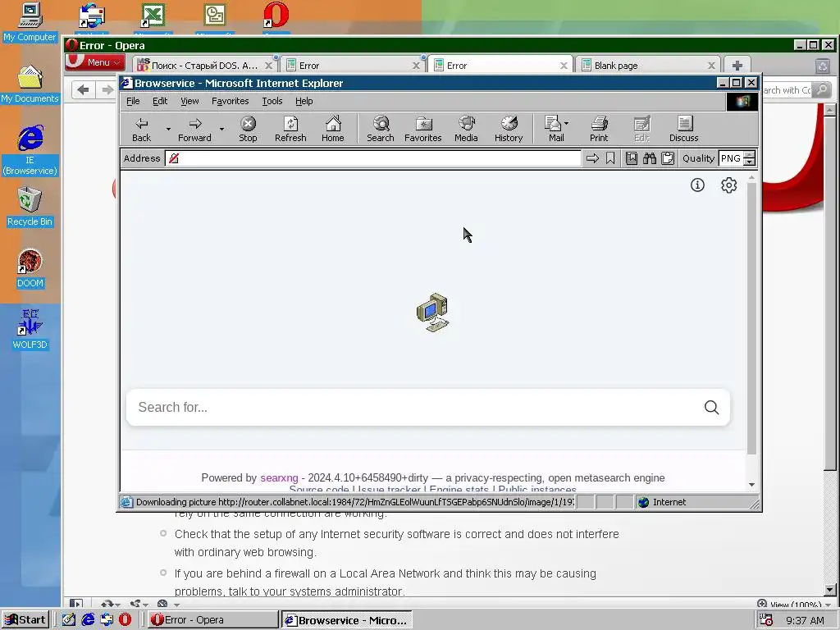Open the Favorites menu in Internet Explorer
Image resolution: width=840 pixels, height=630 pixels.
230,101
